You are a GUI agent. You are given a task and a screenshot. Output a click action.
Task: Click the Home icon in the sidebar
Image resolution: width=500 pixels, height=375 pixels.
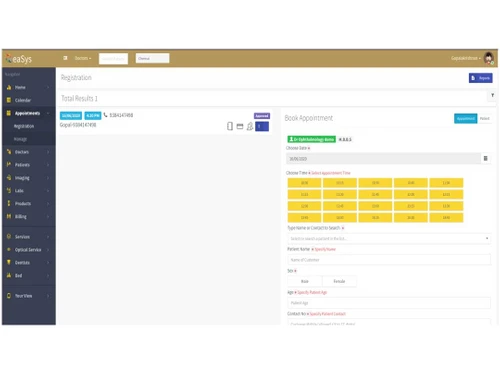pos(9,87)
